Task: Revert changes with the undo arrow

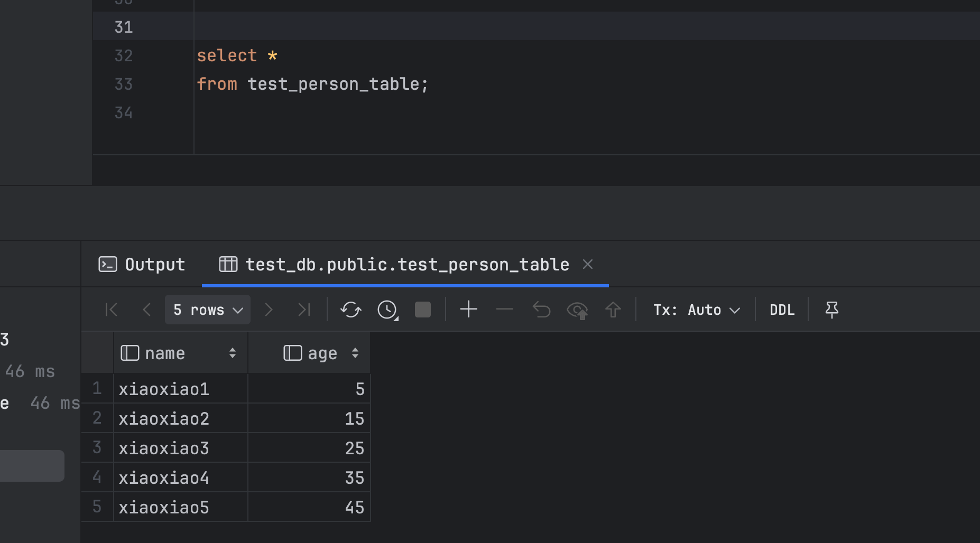Action: pyautogui.click(x=541, y=310)
